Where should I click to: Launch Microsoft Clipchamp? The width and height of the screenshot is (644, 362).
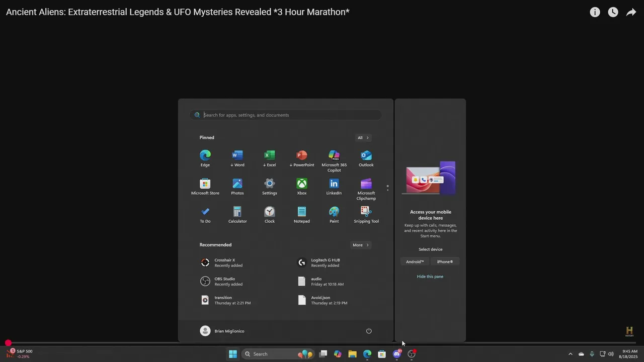(x=366, y=189)
